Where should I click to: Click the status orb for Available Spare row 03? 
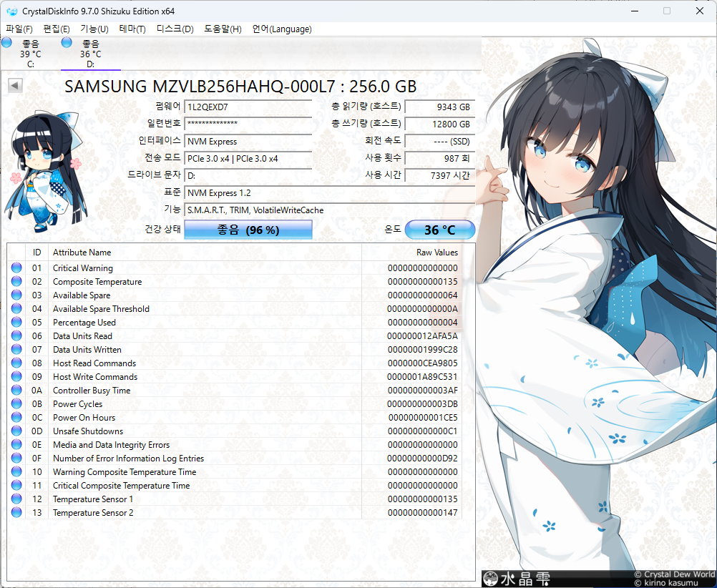point(16,295)
